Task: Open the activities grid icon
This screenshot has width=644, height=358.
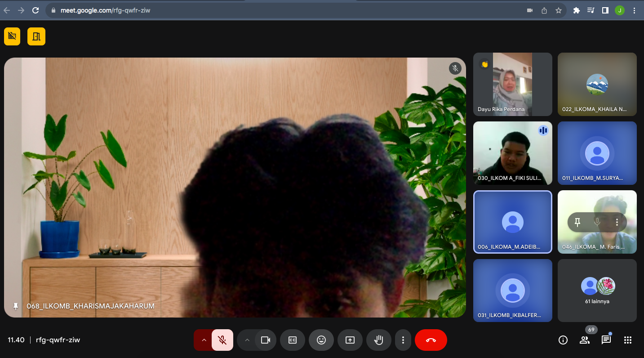Action: click(x=628, y=340)
